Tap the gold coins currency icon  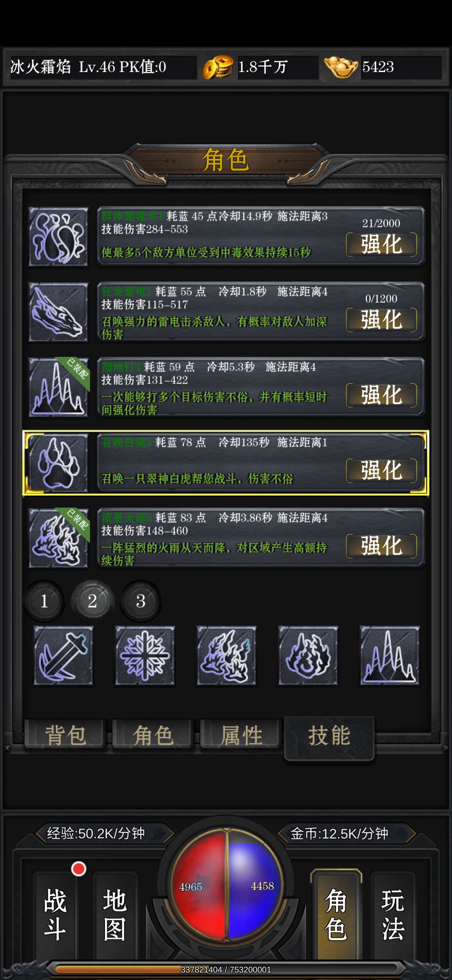click(x=218, y=67)
